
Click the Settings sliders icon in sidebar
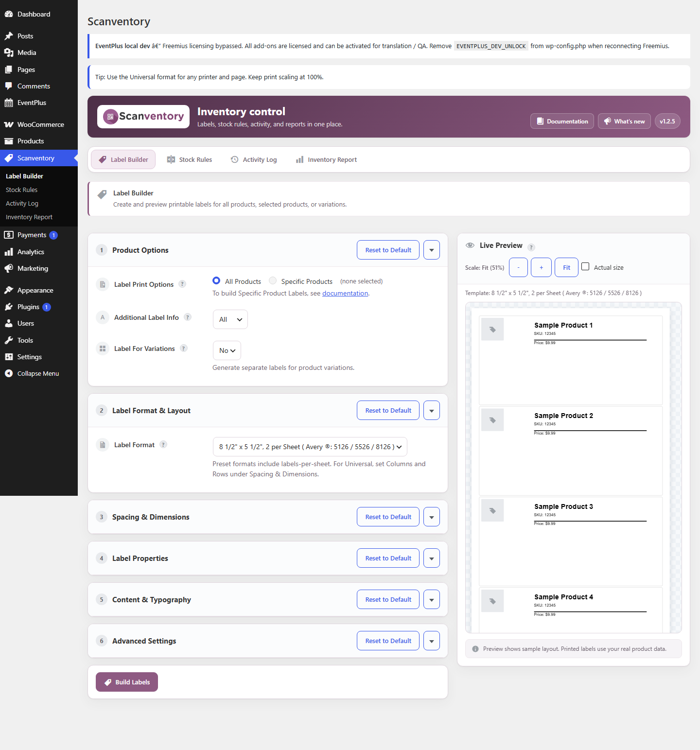[9, 357]
